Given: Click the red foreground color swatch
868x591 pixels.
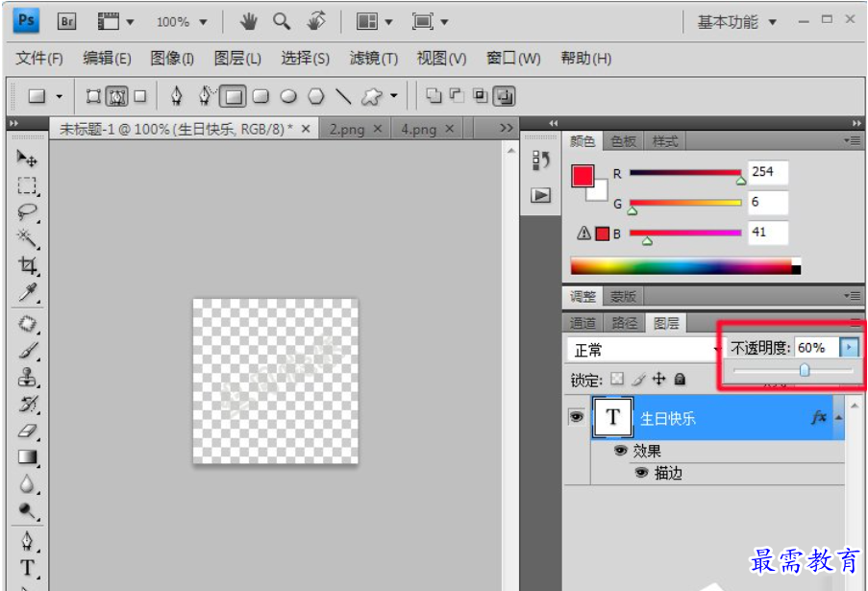Looking at the screenshot, I should coord(583,177).
